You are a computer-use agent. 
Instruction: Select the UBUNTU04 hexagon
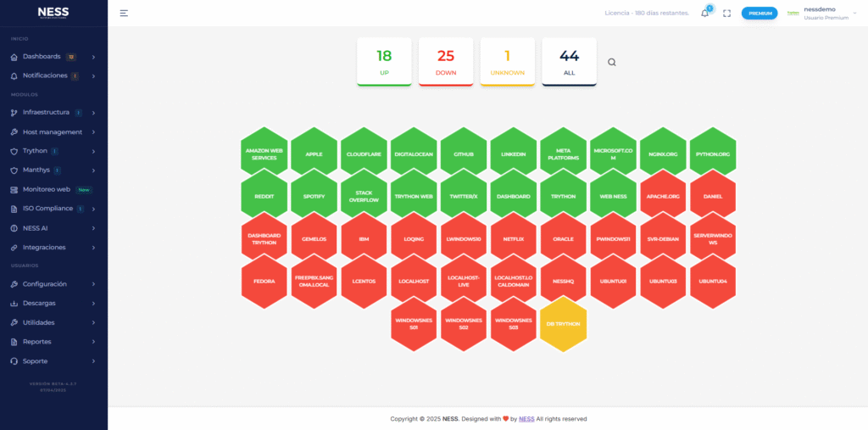click(713, 281)
